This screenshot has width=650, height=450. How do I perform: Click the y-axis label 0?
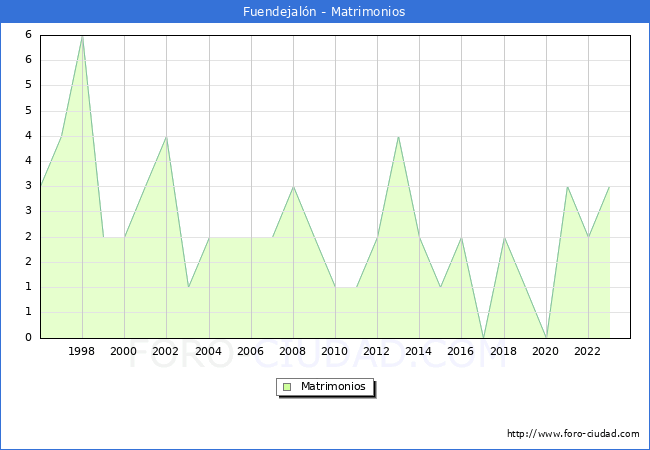tap(29, 337)
